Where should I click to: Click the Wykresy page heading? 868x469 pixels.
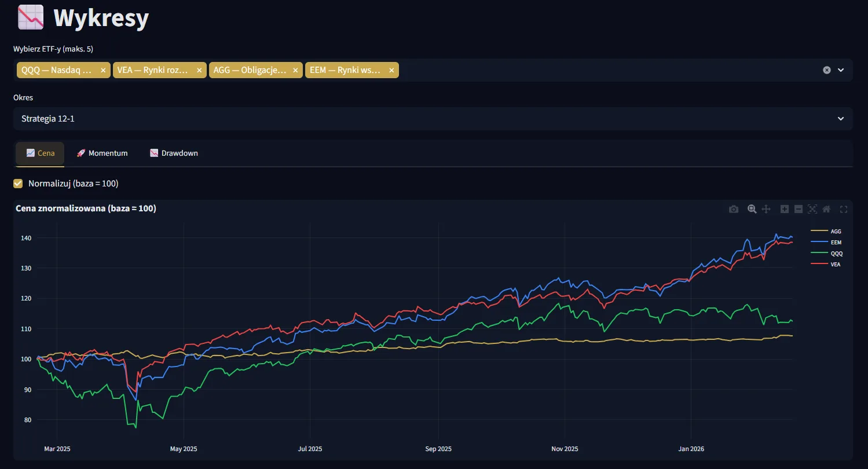101,19
